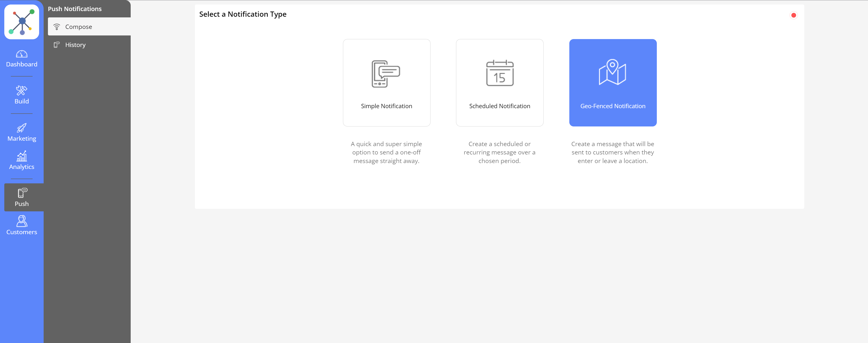Click the app logo in sidebar
This screenshot has height=343, width=868.
[21, 22]
